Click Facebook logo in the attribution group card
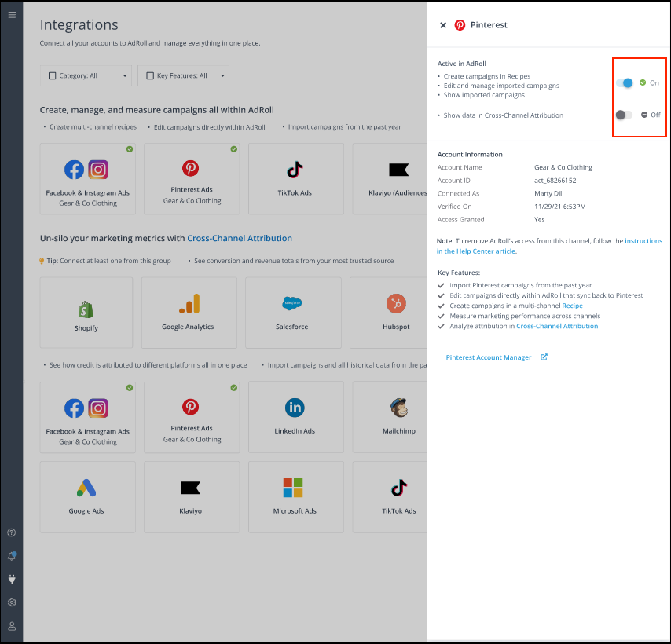 [x=75, y=408]
